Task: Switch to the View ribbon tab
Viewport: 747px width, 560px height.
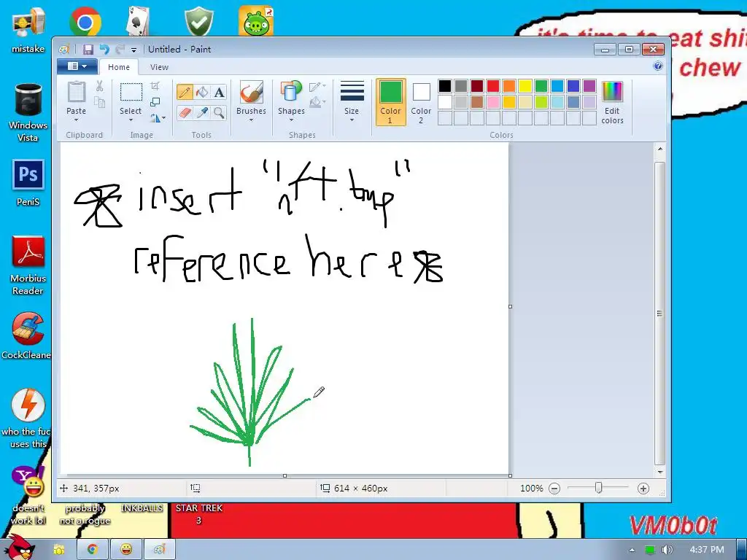Action: (159, 67)
